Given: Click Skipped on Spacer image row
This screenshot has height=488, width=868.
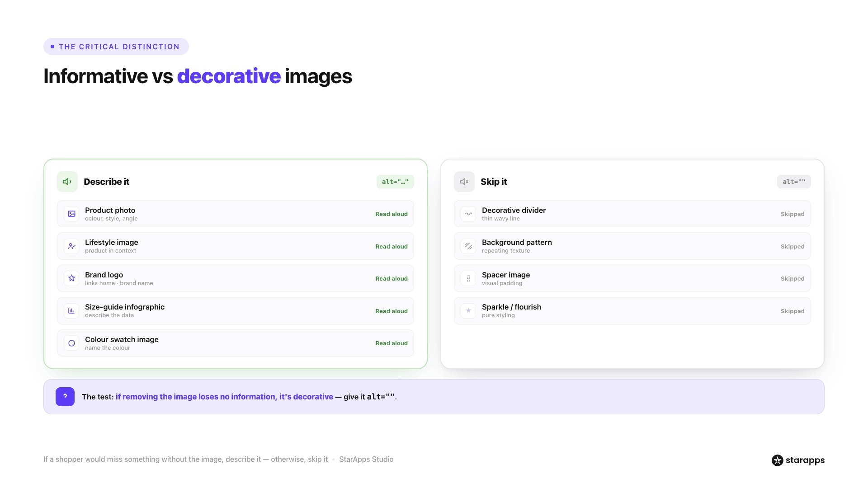Looking at the screenshot, I should [x=793, y=279].
